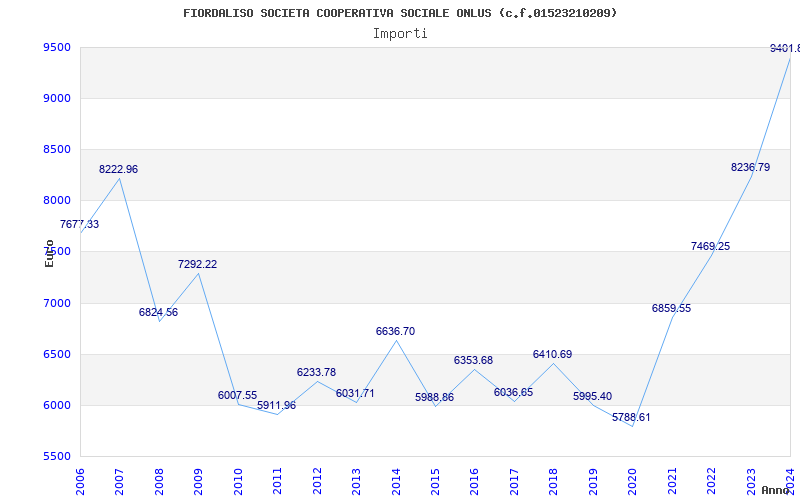Image resolution: width=800 pixels, height=500 pixels.
Task: Click the 2023 value label 8236.79
Action: 750,167
